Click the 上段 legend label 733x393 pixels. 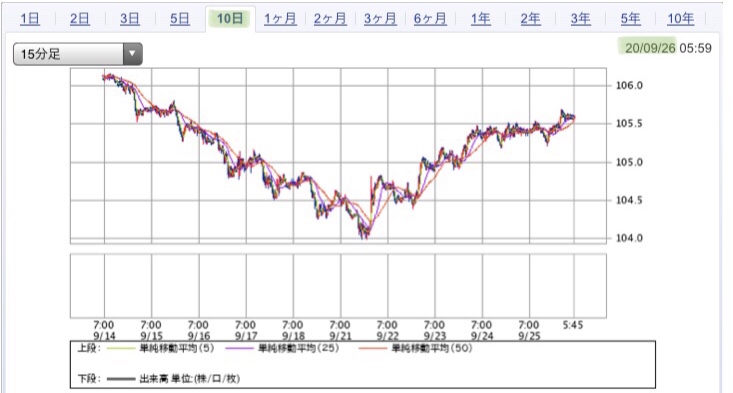click(89, 348)
